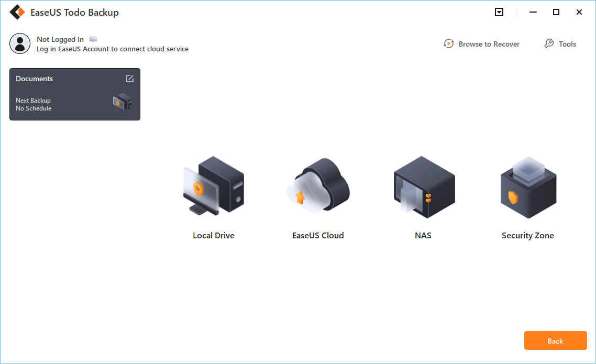Pick the NAS destination icon
This screenshot has height=364, width=596.
click(x=423, y=186)
